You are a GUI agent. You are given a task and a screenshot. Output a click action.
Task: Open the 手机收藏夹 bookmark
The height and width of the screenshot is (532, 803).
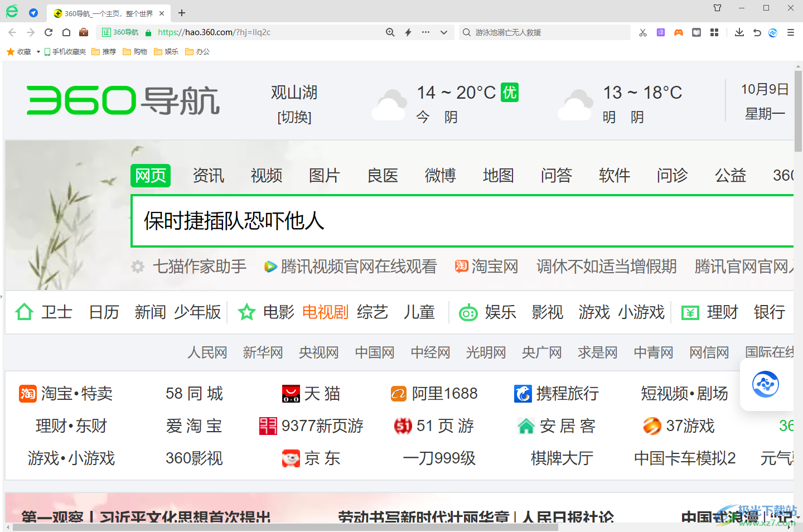[65, 51]
